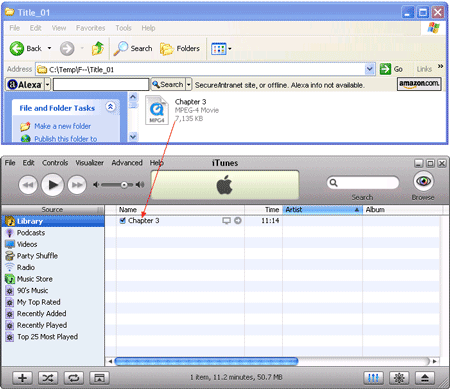Uncheck the Chapter 3 track checkbox
Viewport: 450px width, 389px height.
coord(122,220)
